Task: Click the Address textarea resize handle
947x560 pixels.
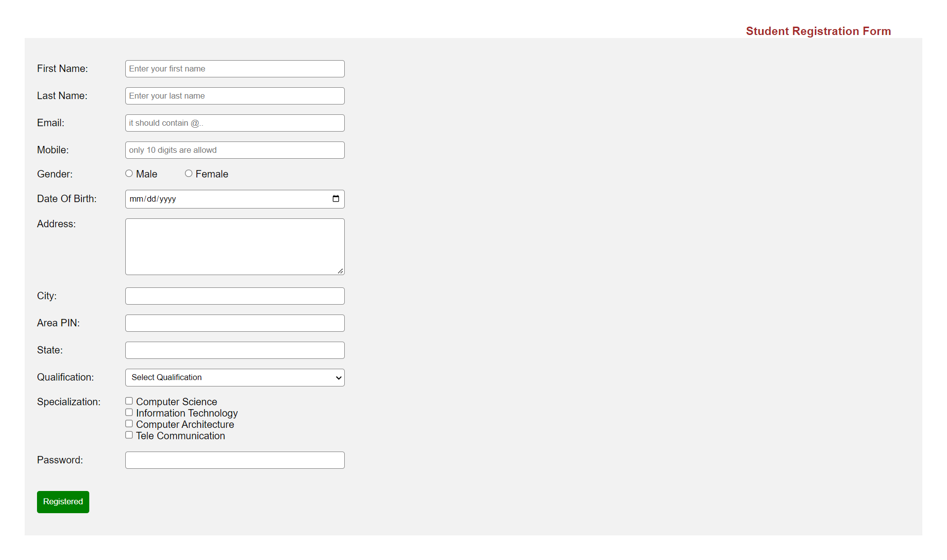Action: pos(340,271)
